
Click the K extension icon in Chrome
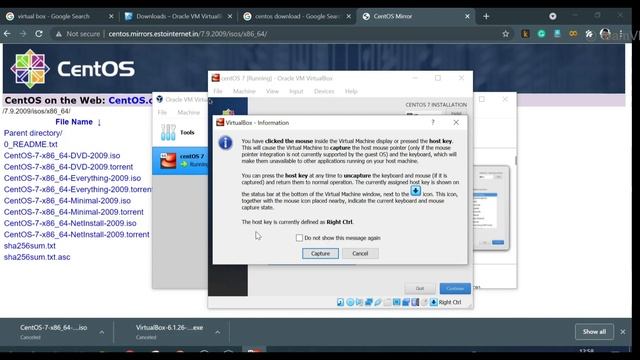[525, 34]
